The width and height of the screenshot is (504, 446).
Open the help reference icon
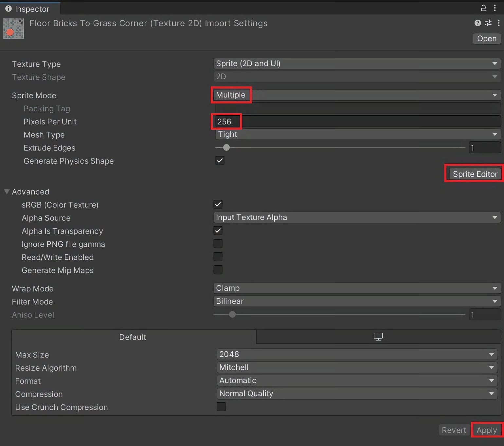477,23
